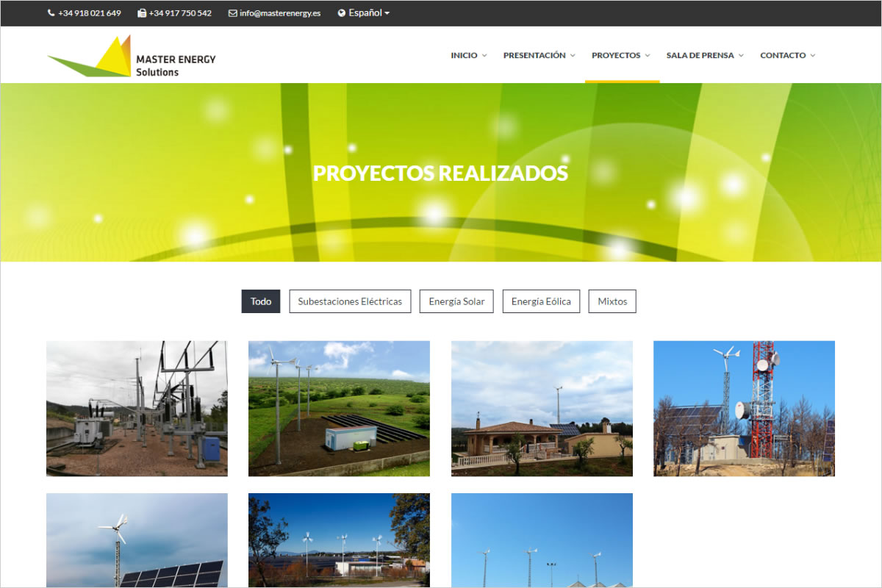Expand the Sala de Prensa menu chevron

[x=741, y=56]
